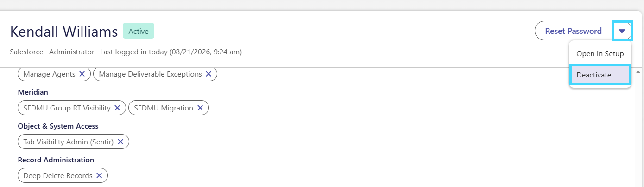Select the SFDMU Migration pill label
Viewport: 644px width, 187px height.
(164, 108)
